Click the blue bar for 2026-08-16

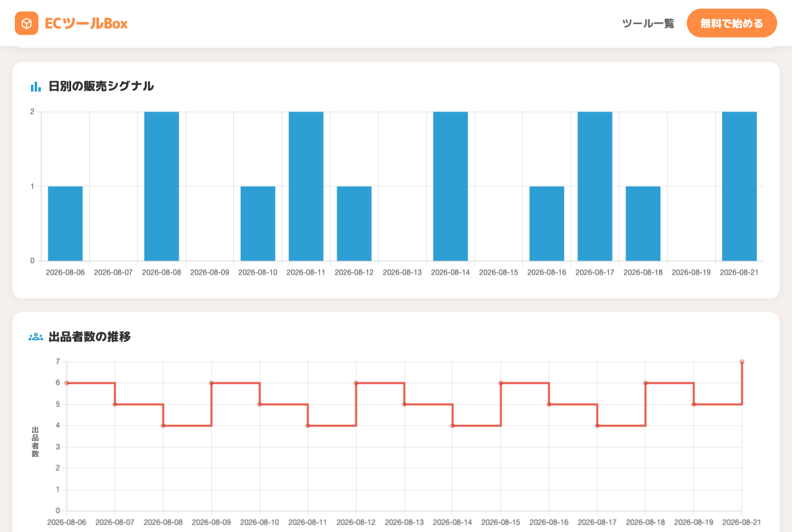pyautogui.click(x=547, y=223)
